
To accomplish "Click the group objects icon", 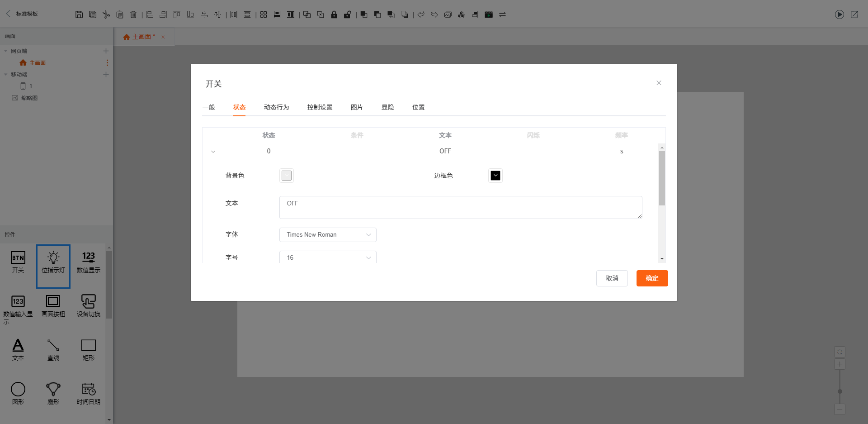I will tap(307, 14).
